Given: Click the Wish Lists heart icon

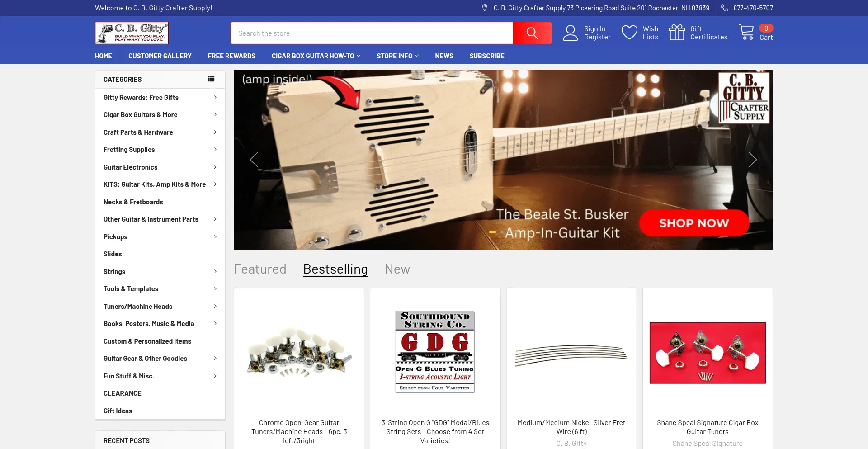Looking at the screenshot, I should [x=629, y=33].
